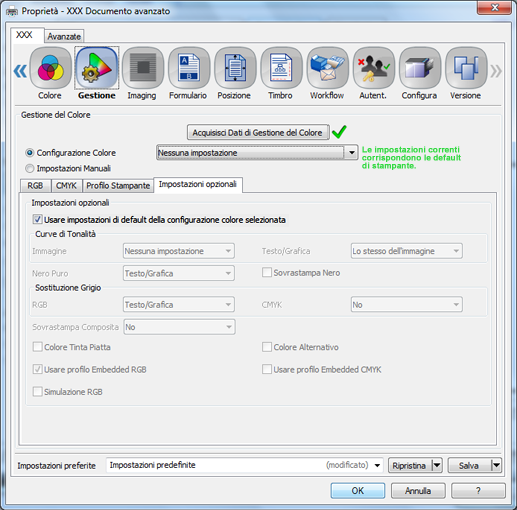Screen dimensions: 517x510
Task: Switch to the RGB tab
Action: [x=35, y=186]
